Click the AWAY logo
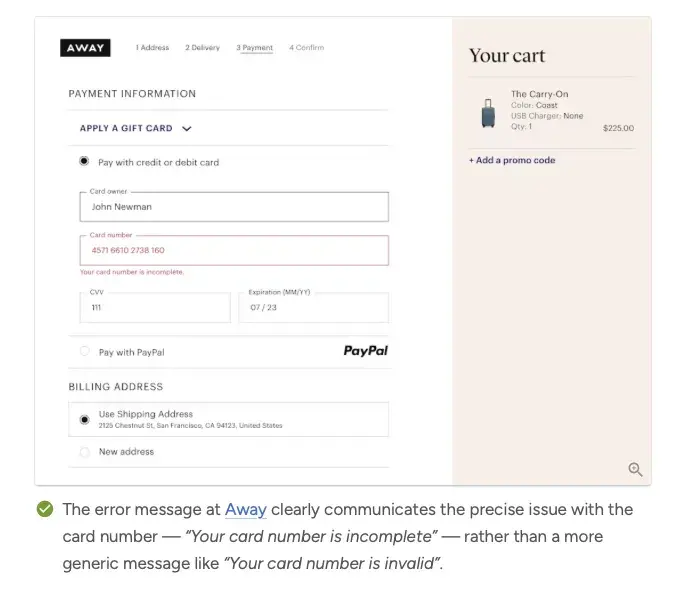Viewport: 679px width, 595px height. click(86, 48)
